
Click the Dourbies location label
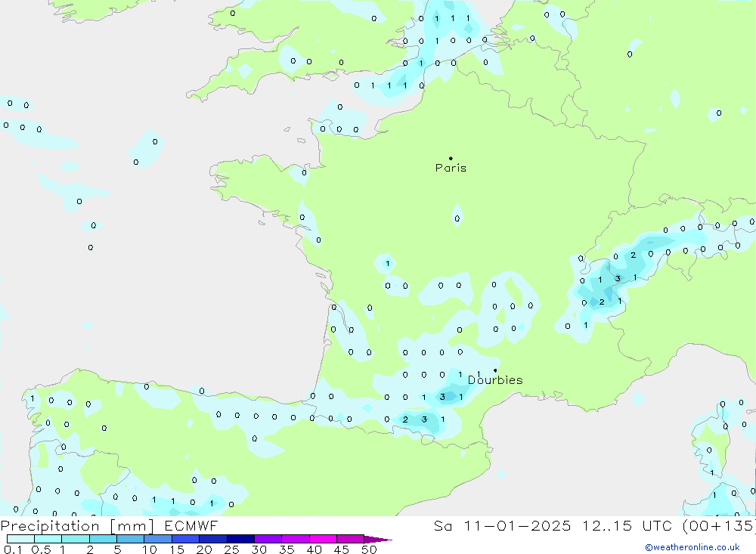coord(495,380)
